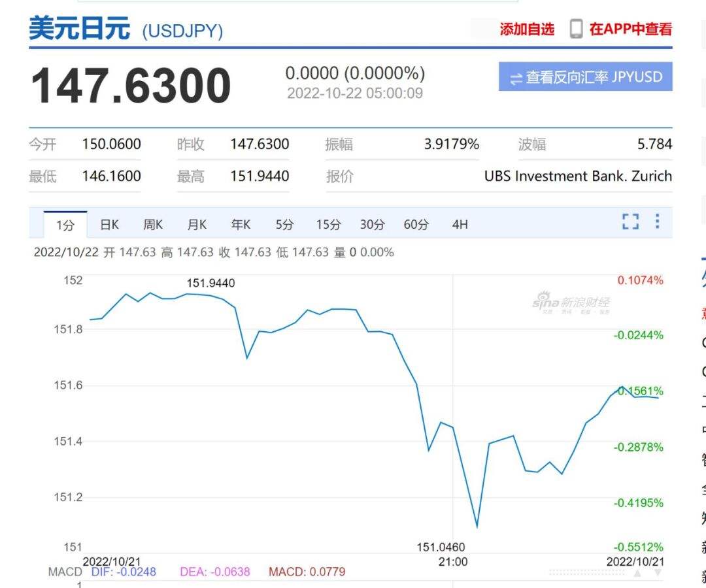Switch to the 日K chart tab
Viewport: 706px width, 588px height.
pyautogui.click(x=109, y=225)
